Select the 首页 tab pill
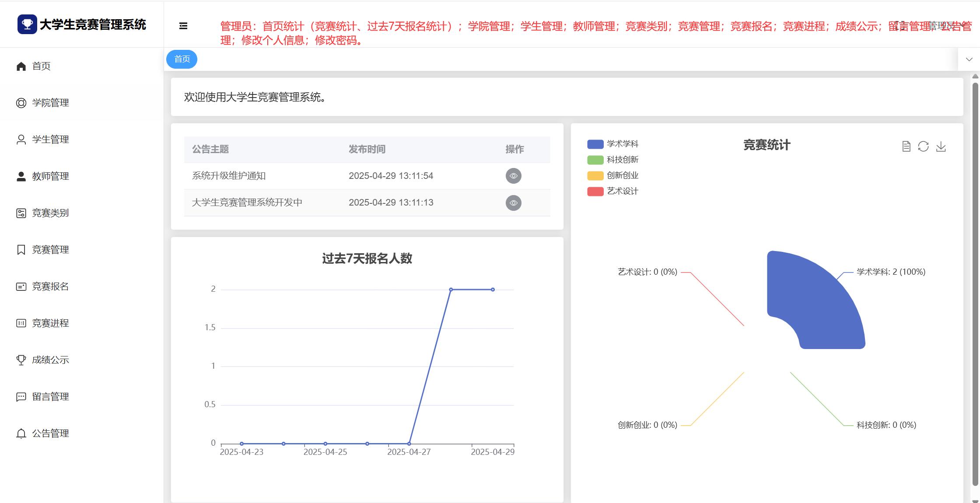Image resolution: width=980 pixels, height=503 pixels. (182, 59)
